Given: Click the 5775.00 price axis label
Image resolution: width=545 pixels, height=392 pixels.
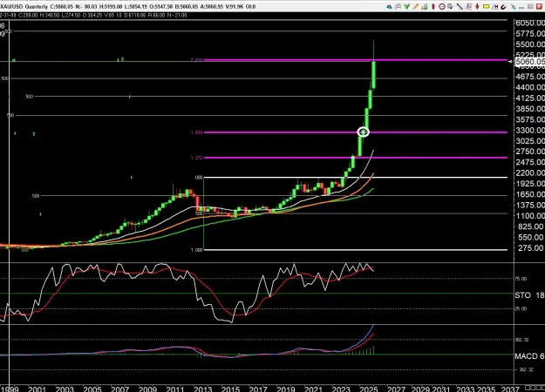Looking at the screenshot, I should tap(530, 34).
